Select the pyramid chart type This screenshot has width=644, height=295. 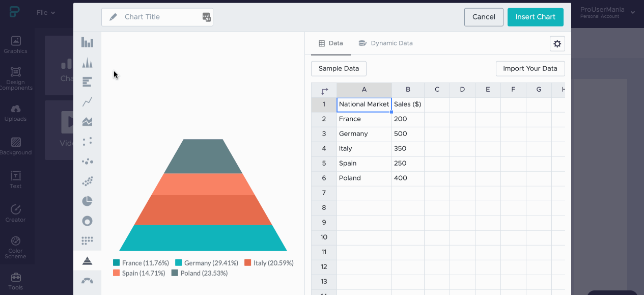point(87,261)
